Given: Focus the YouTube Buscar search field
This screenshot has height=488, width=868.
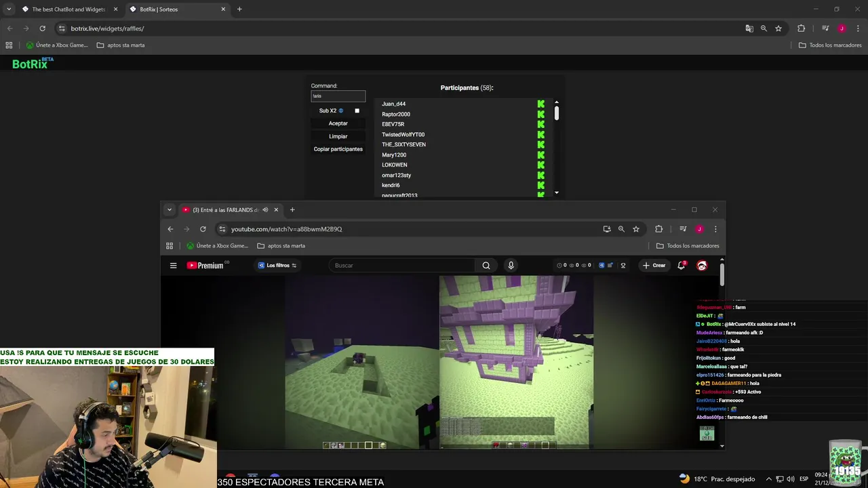Looking at the screenshot, I should [x=402, y=265].
